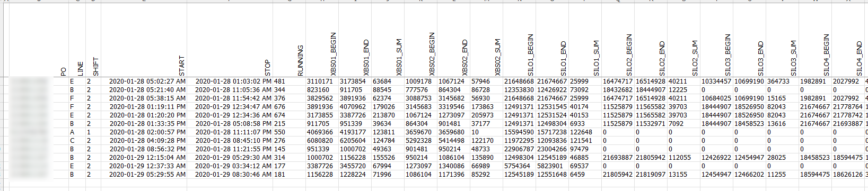Select the RUNNING value 550
The height and width of the screenshot is (191, 868).
click(290, 132)
